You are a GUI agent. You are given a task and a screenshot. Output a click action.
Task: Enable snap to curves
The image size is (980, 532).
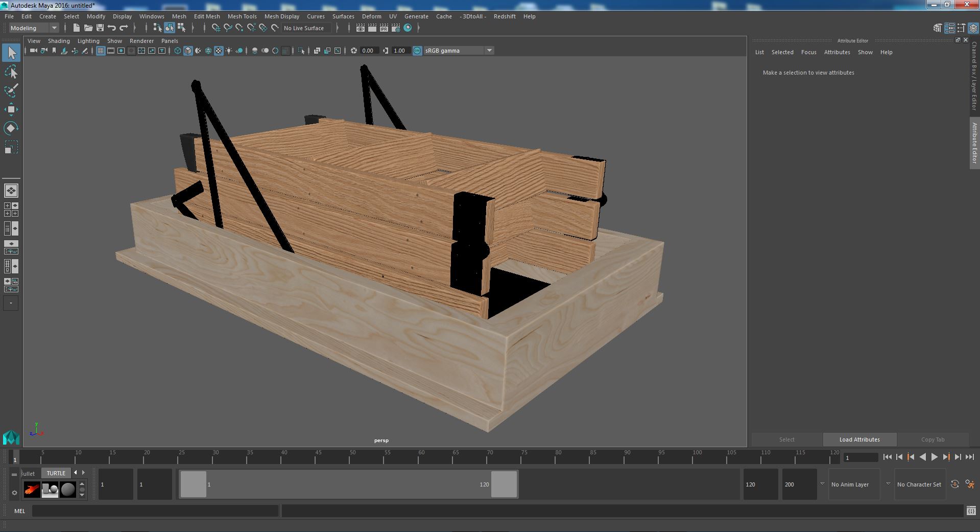pyautogui.click(x=228, y=28)
